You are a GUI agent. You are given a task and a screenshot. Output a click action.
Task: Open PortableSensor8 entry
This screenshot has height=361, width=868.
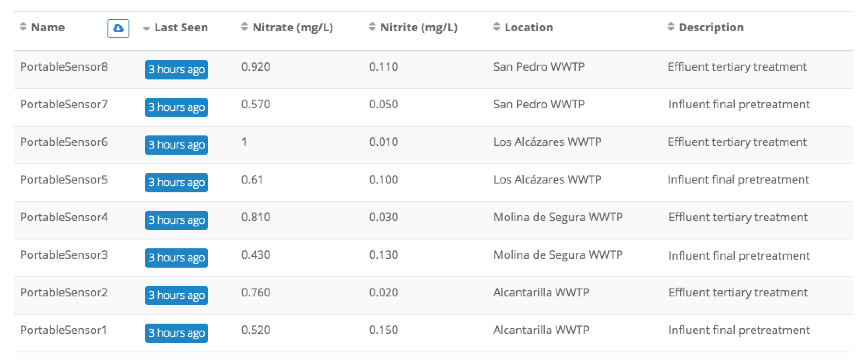click(64, 67)
